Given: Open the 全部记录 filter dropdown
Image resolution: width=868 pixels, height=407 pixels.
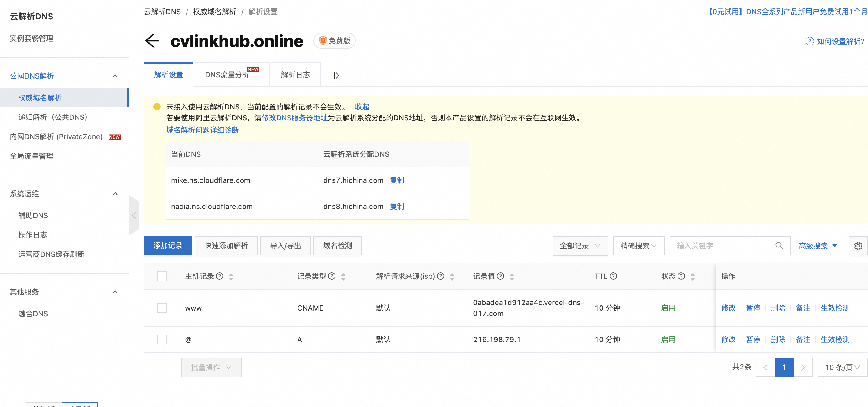Looking at the screenshot, I should pyautogui.click(x=580, y=246).
